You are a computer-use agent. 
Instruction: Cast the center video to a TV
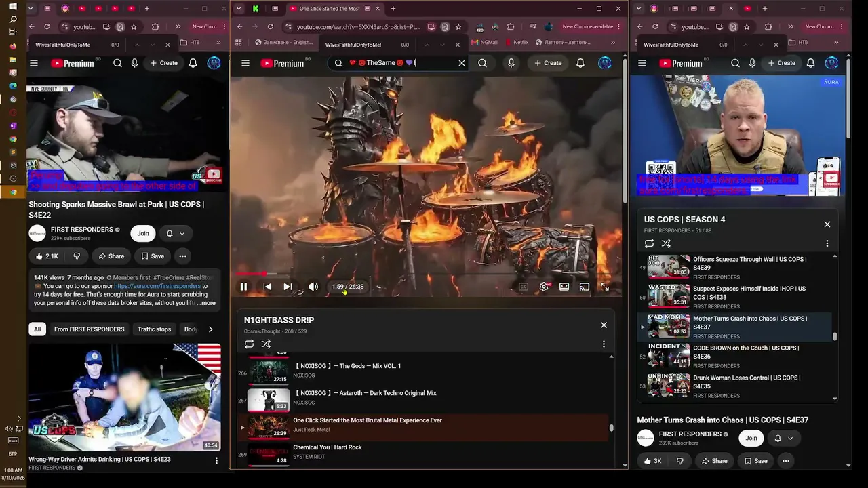pyautogui.click(x=585, y=287)
